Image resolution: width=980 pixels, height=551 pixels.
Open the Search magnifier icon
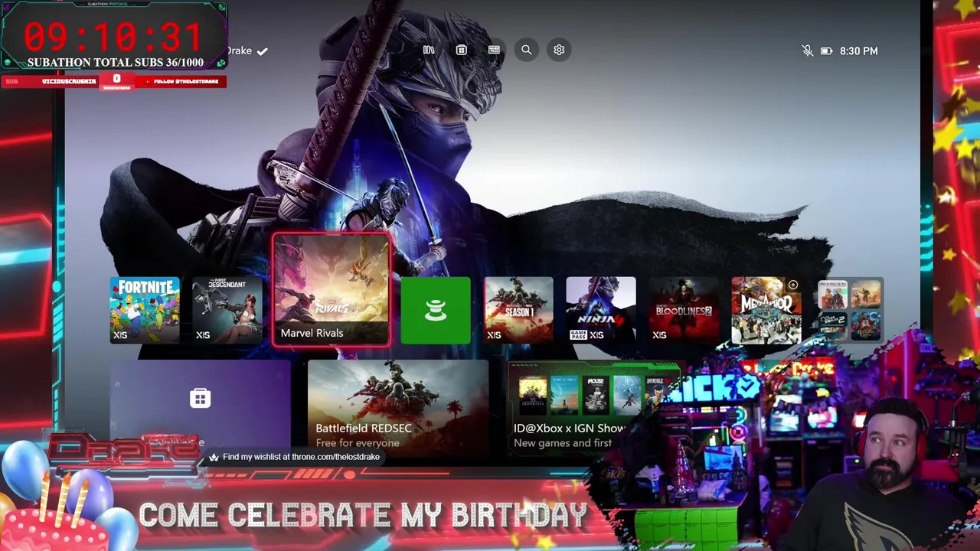(x=527, y=50)
